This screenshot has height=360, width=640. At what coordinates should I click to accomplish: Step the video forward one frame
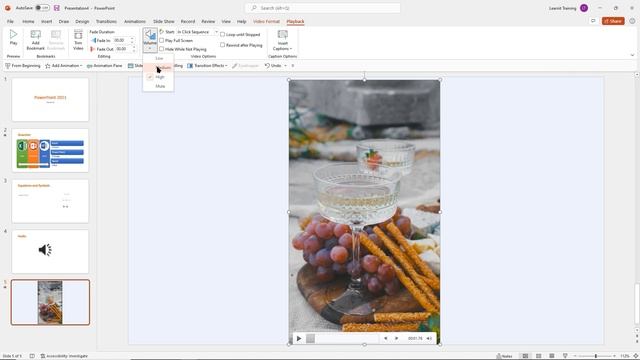pos(396,338)
